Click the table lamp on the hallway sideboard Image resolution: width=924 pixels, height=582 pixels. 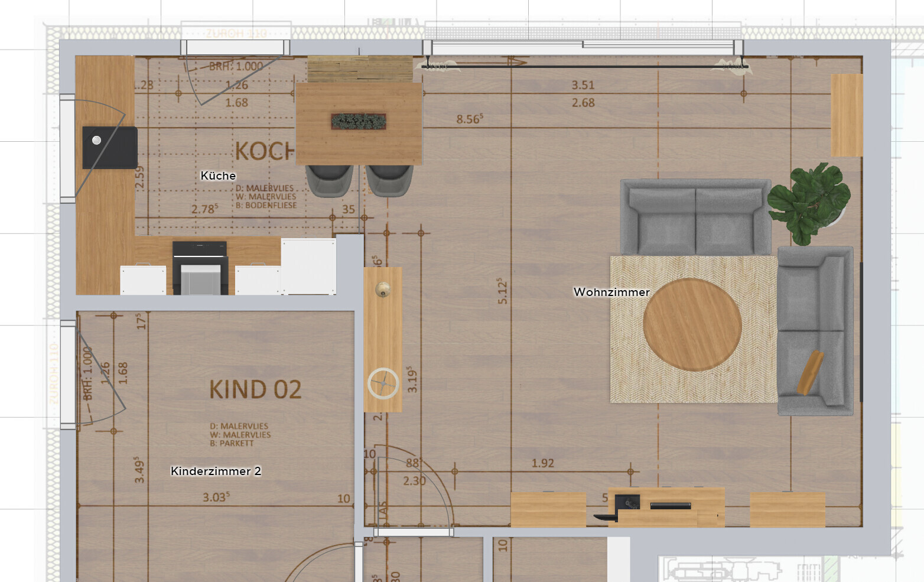(x=383, y=289)
